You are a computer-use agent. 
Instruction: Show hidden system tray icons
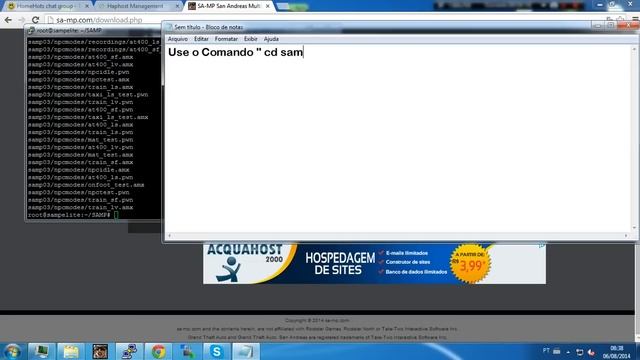(568, 352)
